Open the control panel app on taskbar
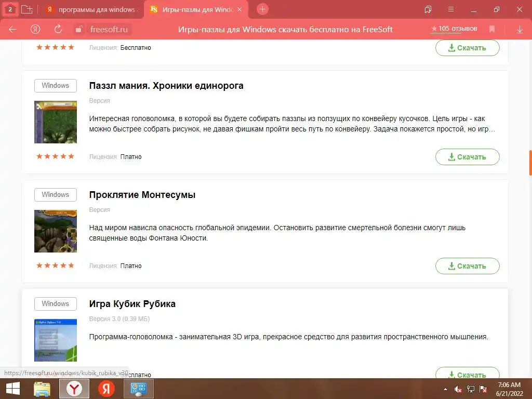 138,389
